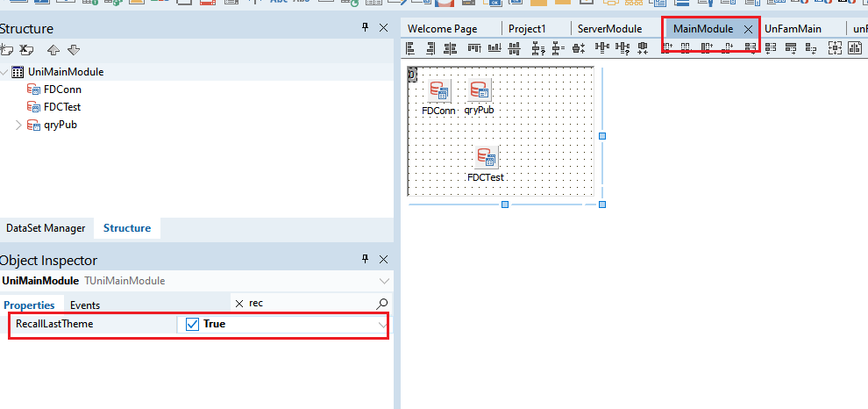The height and width of the screenshot is (409, 868).
Task: Switch to the Project1 tab
Action: (x=527, y=29)
